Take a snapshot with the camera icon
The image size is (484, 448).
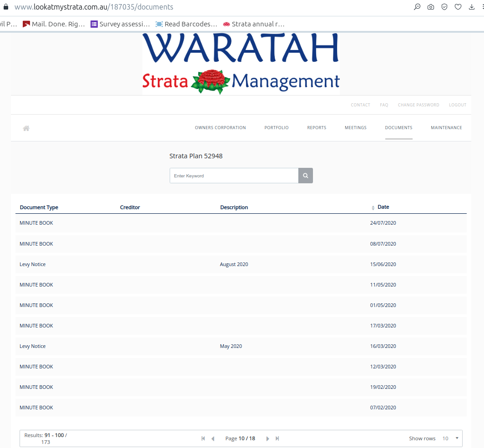(x=431, y=7)
